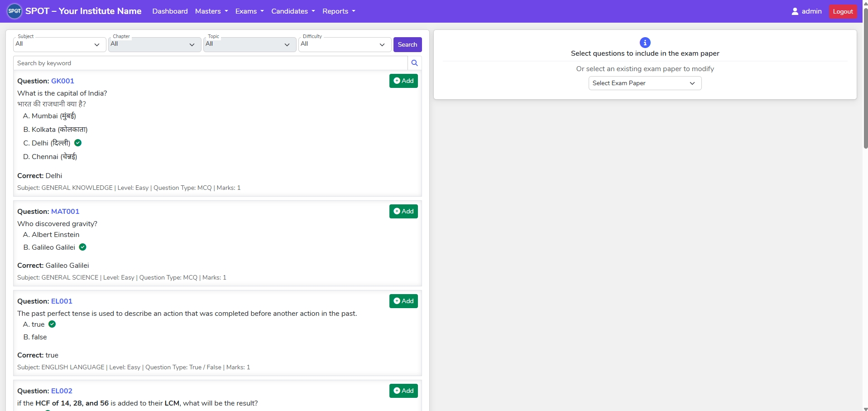Viewport: 868px width, 411px height.
Task: Click text 'What is the capital of India?'
Action: click(x=62, y=93)
